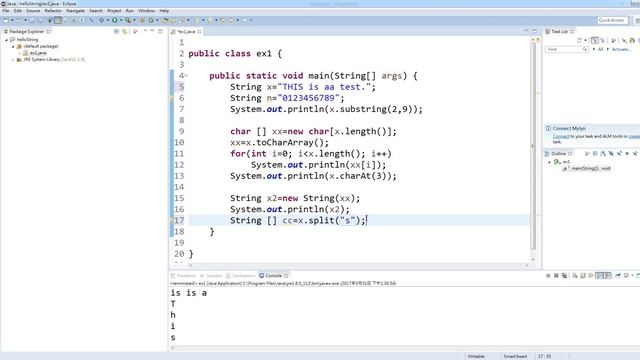Open the File menu
The width and height of the screenshot is (640, 360).
point(5,11)
